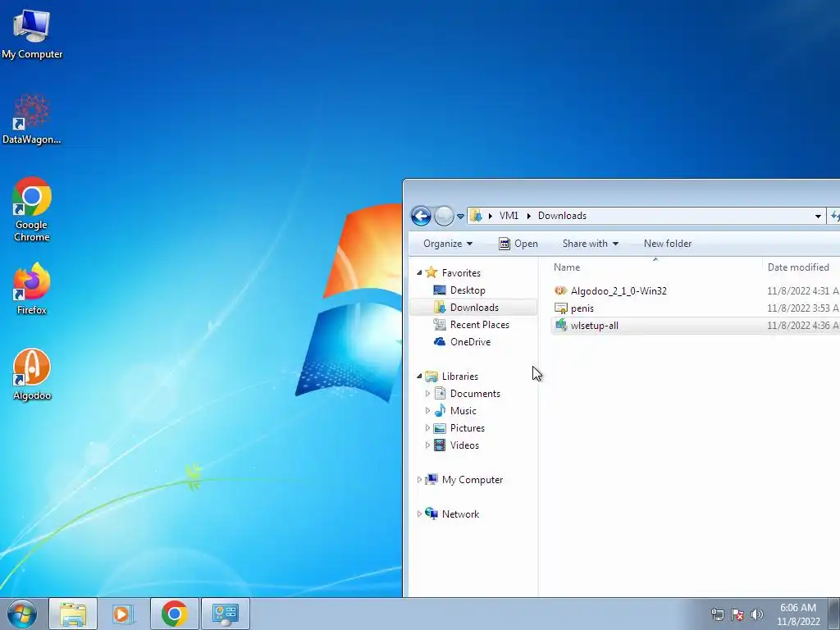Viewport: 840px width, 630px height.
Task: Show the clock and date calendar
Action: pos(798,614)
